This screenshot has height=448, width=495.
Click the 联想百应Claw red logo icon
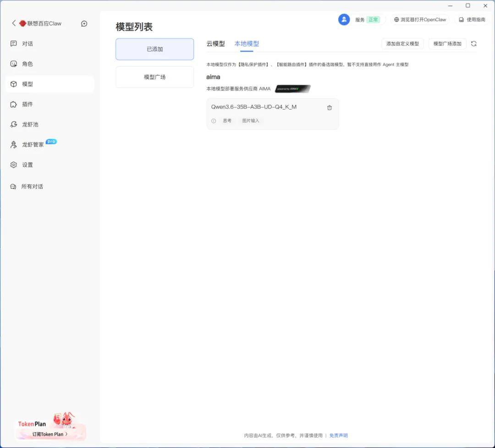(23, 23)
